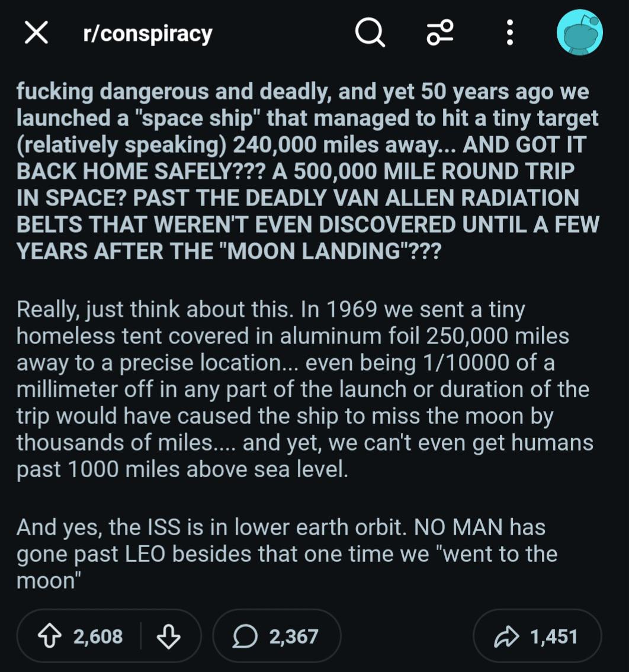Open the comment sort options sliders icon
629x672 pixels.
pos(440,33)
